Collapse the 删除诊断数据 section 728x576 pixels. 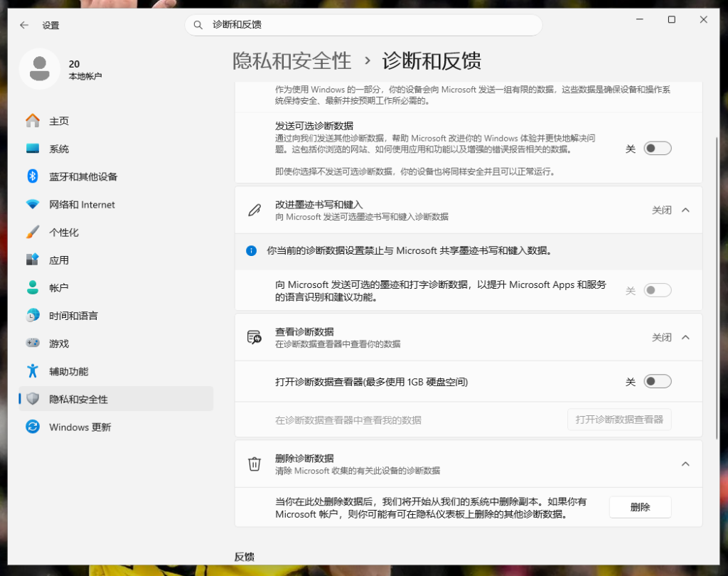[686, 464]
